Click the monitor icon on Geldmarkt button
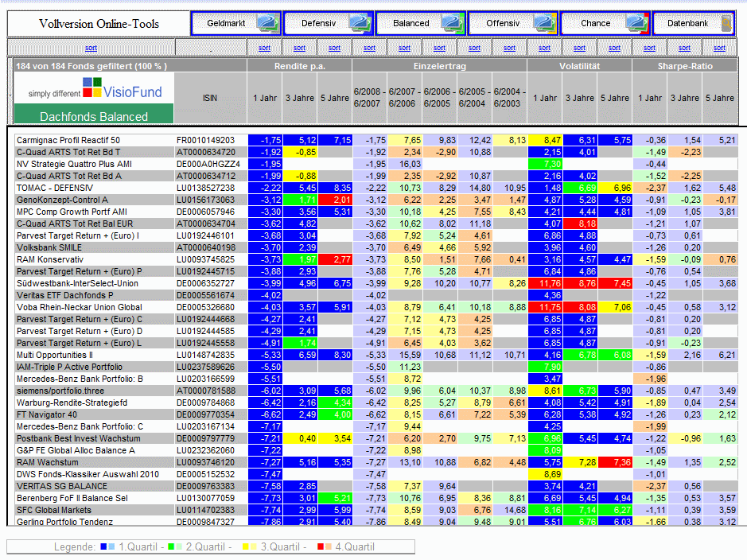747x560 pixels. [267, 23]
